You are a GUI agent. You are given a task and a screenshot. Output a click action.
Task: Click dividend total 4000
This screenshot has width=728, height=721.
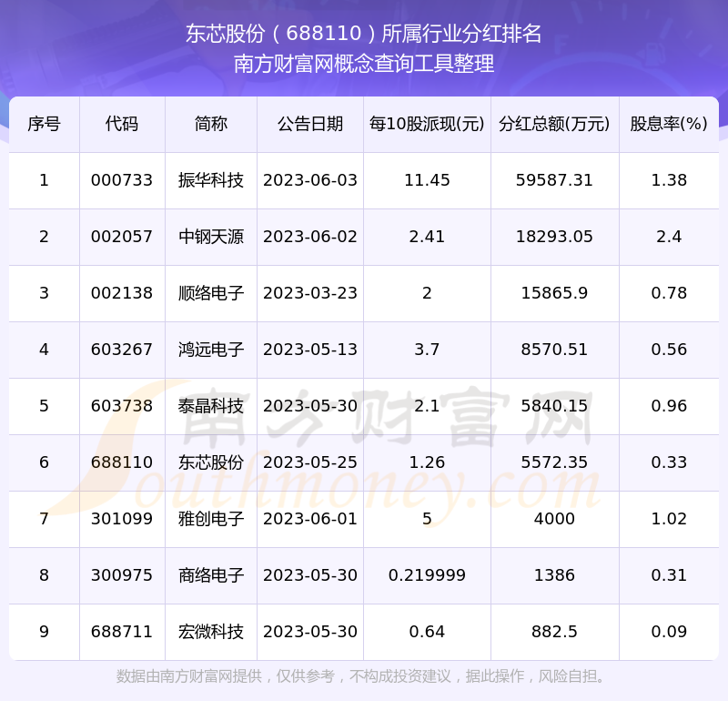click(x=554, y=519)
